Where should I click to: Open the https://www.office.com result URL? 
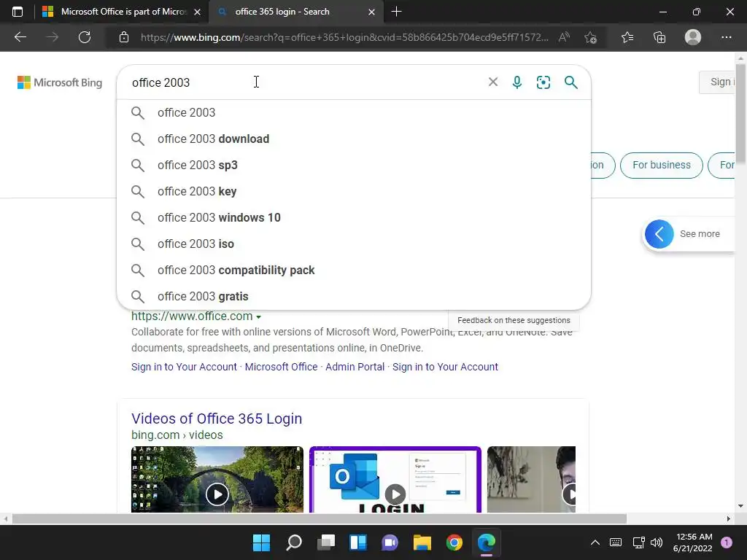coord(192,316)
